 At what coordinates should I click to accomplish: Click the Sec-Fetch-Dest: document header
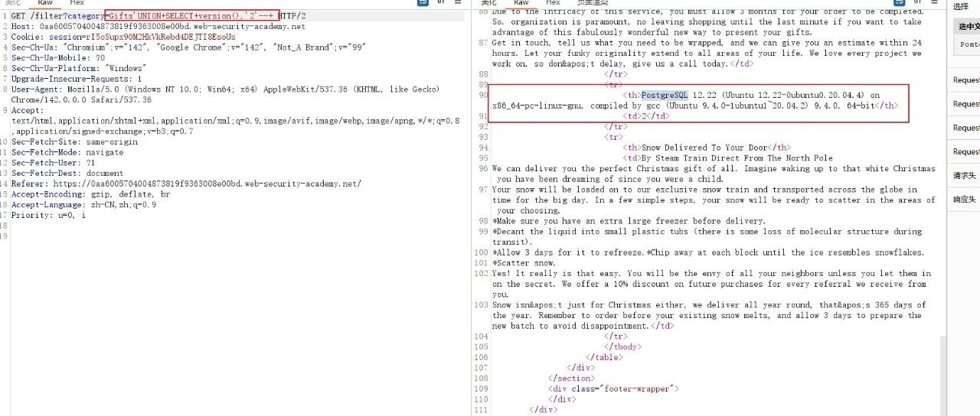[x=67, y=173]
